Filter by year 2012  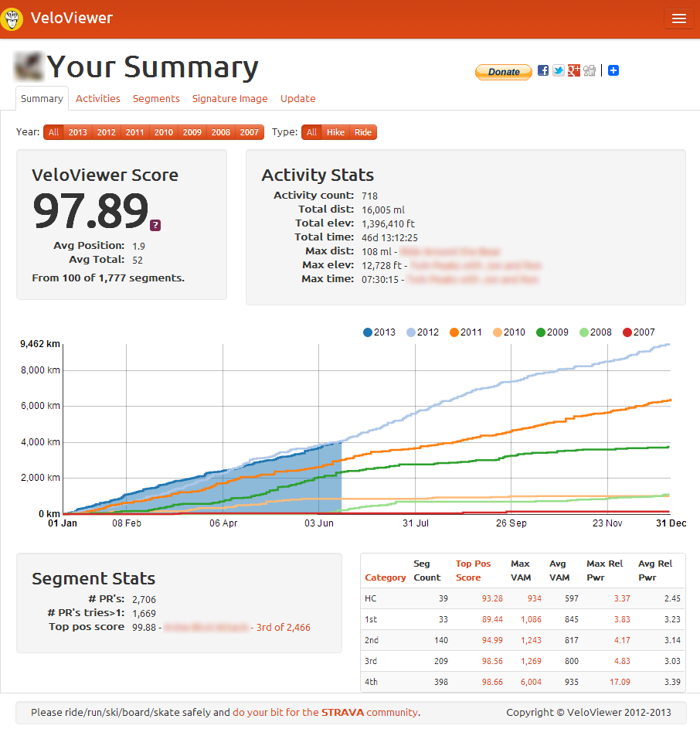(107, 132)
